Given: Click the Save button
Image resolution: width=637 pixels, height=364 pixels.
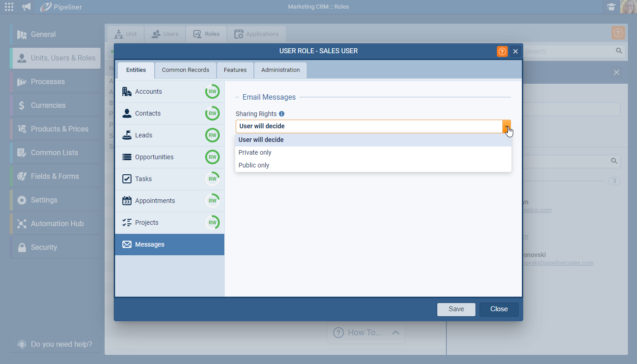Looking at the screenshot, I should (x=456, y=309).
